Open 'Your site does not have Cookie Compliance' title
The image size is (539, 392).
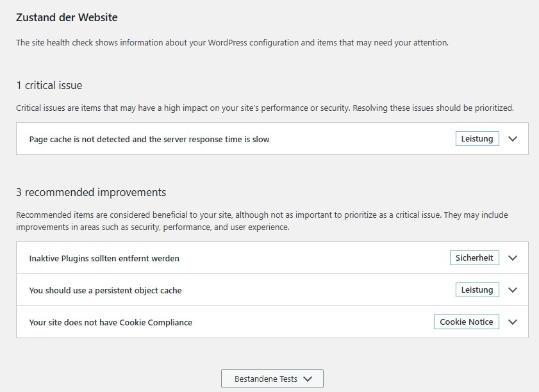click(x=111, y=323)
